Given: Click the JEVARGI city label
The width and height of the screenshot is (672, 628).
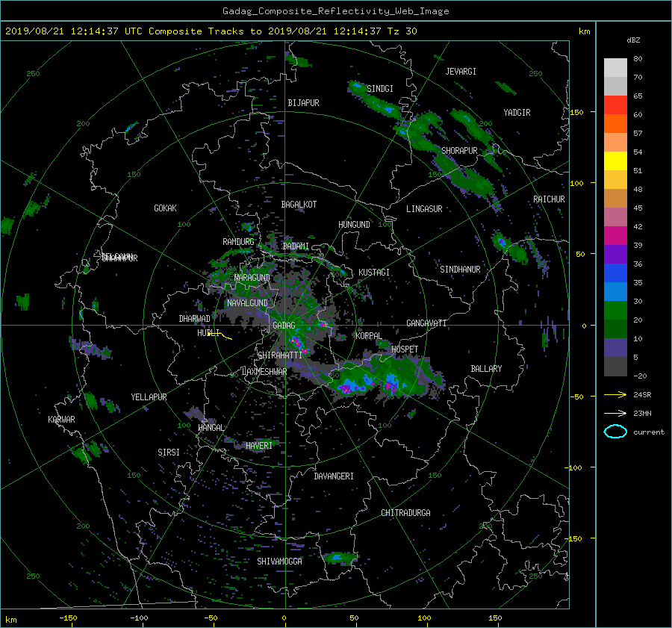Looking at the screenshot, I should coord(461,72).
